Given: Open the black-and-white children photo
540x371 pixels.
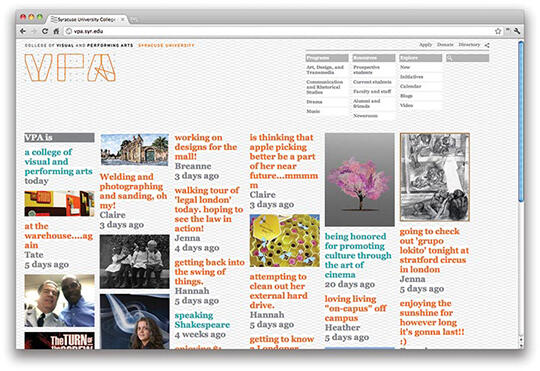Looking at the screenshot, I should click(x=135, y=262).
